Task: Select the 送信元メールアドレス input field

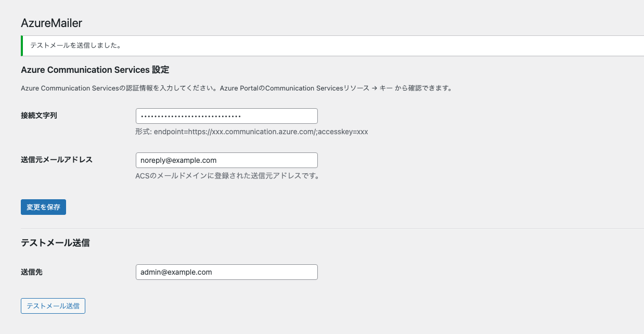Action: (226, 160)
